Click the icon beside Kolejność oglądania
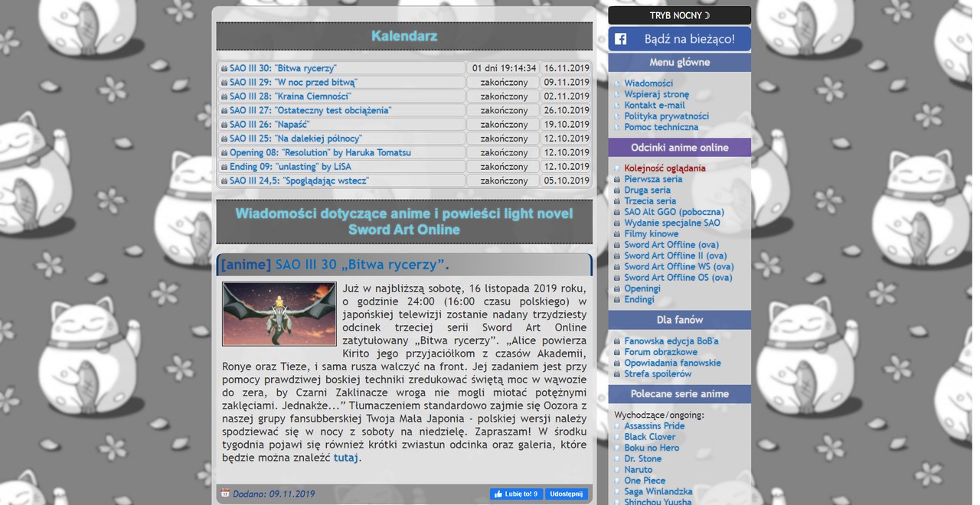Viewport: 980px width, 505px height. pos(617,168)
